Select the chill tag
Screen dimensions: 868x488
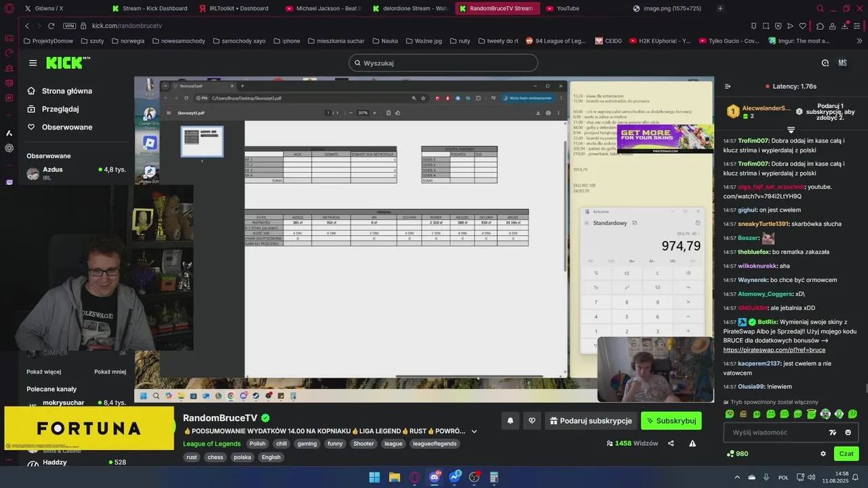[281, 444]
